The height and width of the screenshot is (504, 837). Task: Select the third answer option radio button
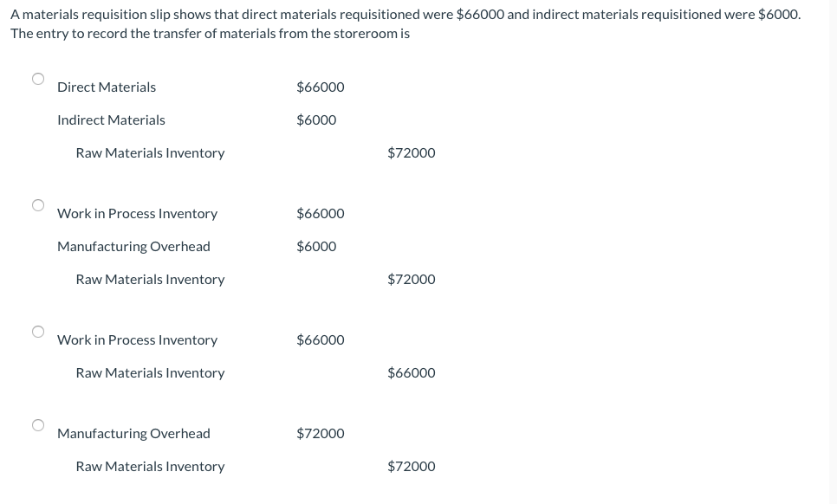click(37, 332)
